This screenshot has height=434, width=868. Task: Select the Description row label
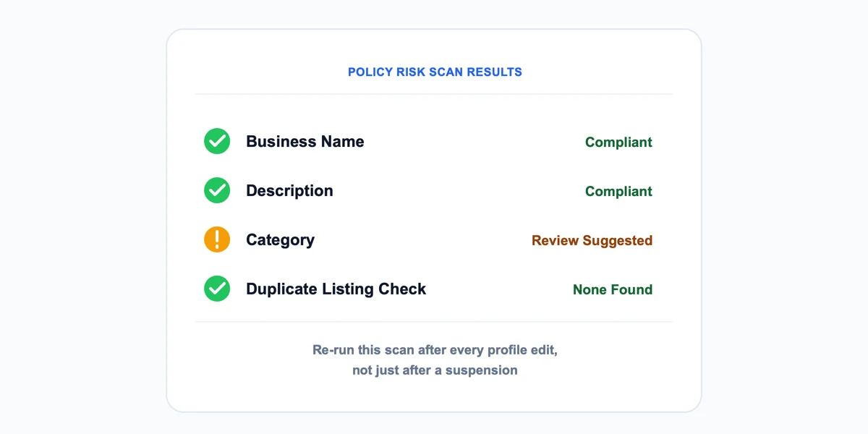pos(289,191)
